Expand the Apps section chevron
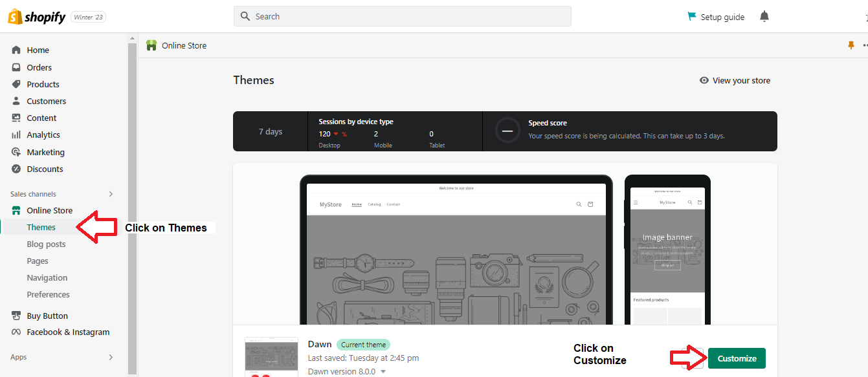The width and height of the screenshot is (868, 377). click(x=111, y=357)
